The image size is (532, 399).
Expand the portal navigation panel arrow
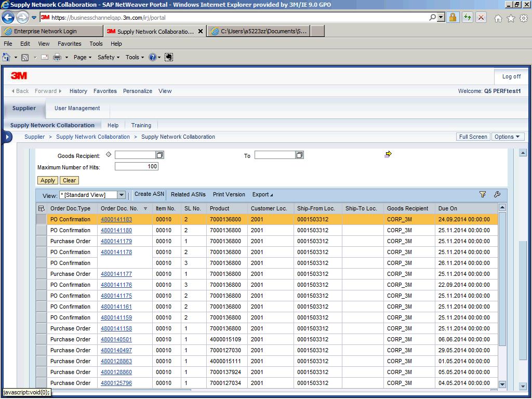click(x=7, y=137)
